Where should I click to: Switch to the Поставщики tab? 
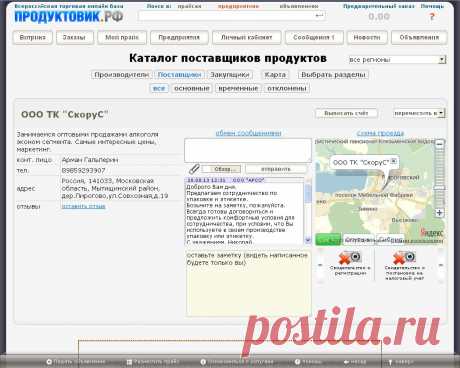point(179,75)
